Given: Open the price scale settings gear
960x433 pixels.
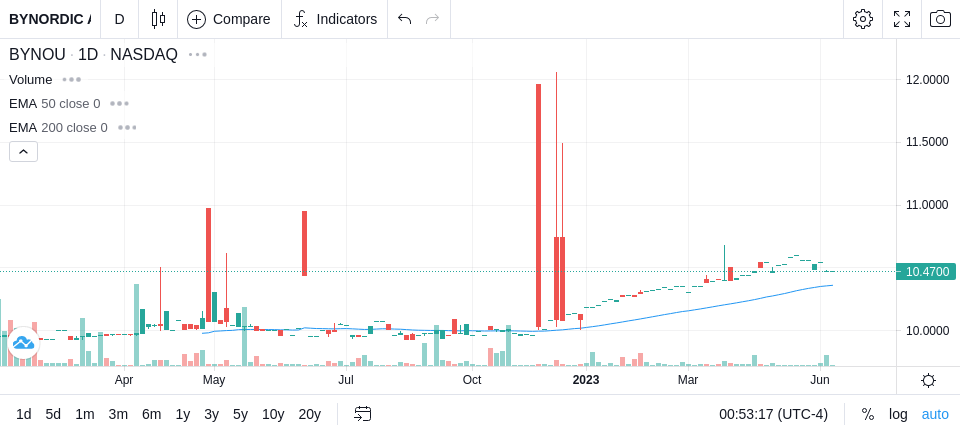Looking at the screenshot, I should 928,380.
